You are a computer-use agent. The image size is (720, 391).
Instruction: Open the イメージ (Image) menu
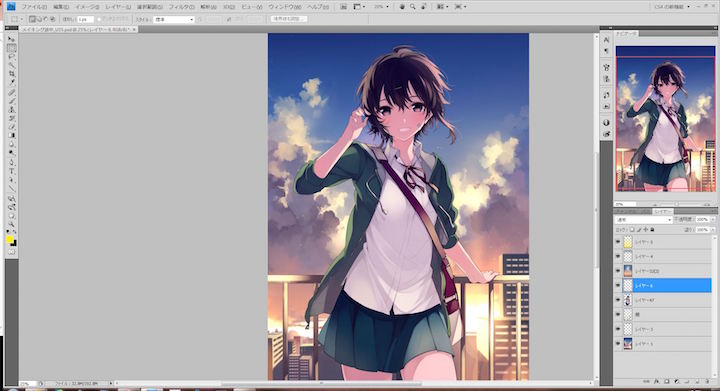pyautogui.click(x=87, y=7)
